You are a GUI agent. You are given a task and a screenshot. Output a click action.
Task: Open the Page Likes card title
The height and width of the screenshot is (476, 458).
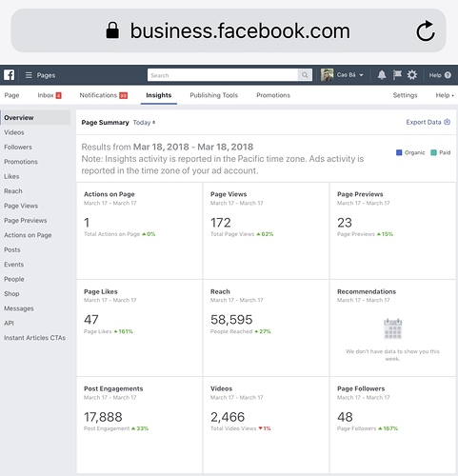click(101, 291)
